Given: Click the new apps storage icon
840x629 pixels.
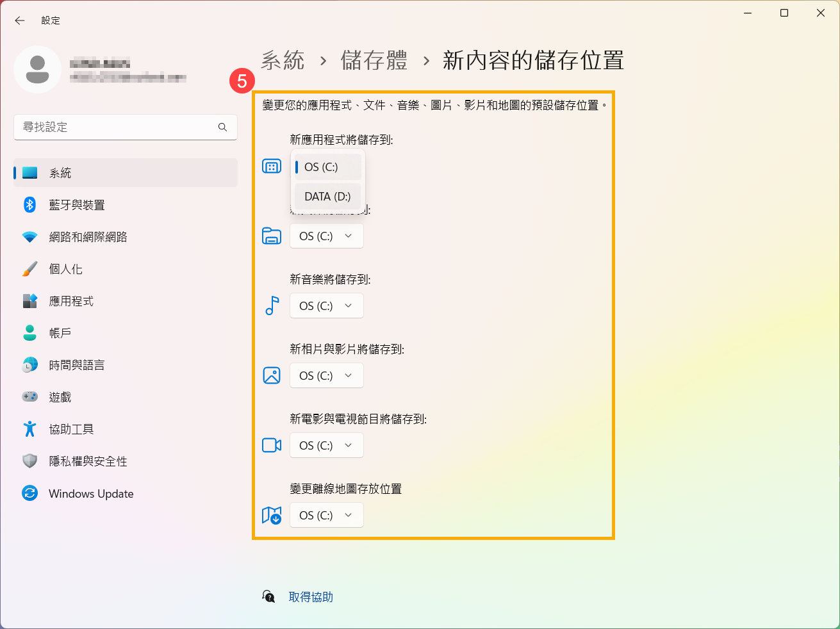Looking at the screenshot, I should click(272, 167).
